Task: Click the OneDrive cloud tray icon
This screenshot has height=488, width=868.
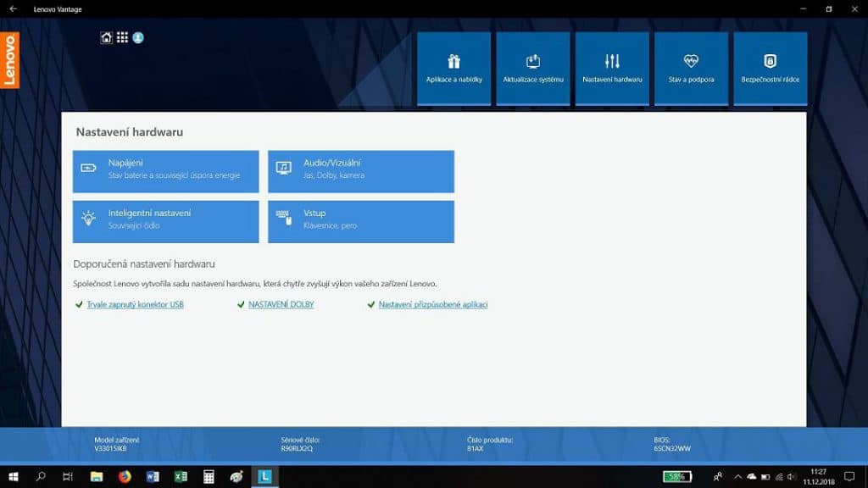Action: tap(751, 476)
